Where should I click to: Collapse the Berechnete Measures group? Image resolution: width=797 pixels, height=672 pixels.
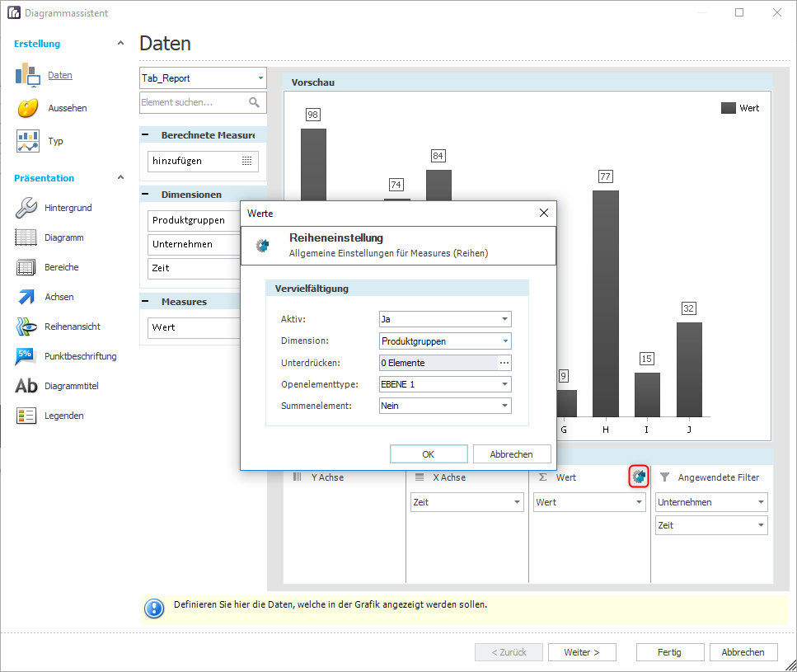pos(145,135)
